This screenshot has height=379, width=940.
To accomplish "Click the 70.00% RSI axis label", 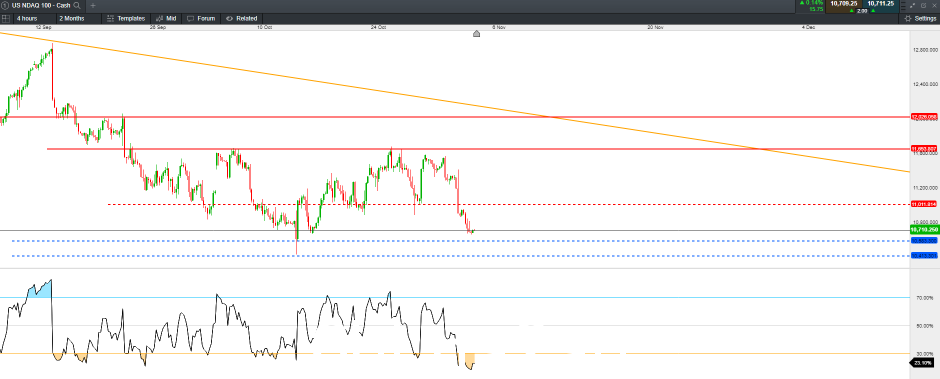I will 925,298.
